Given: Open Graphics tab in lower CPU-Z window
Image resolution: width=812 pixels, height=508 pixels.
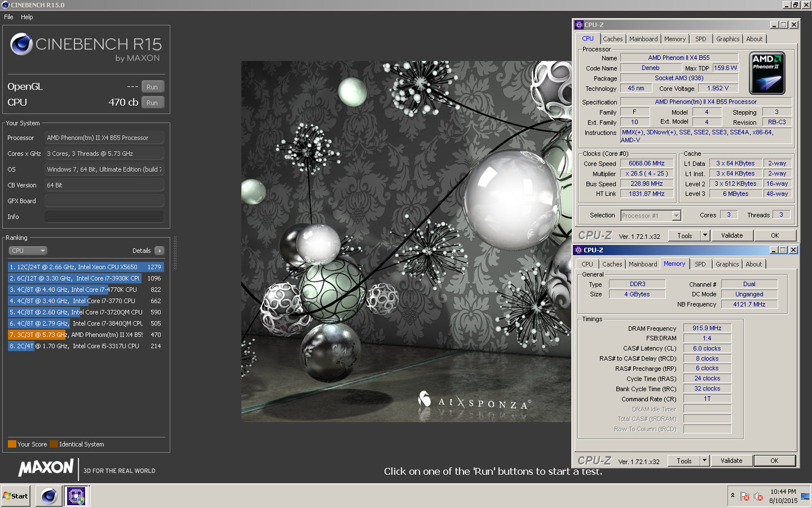Looking at the screenshot, I should click(727, 264).
